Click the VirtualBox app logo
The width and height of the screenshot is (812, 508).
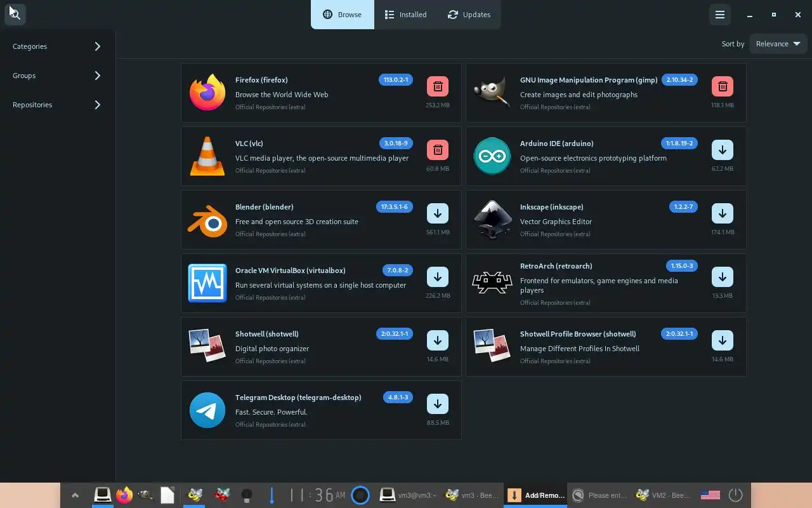[x=207, y=283]
